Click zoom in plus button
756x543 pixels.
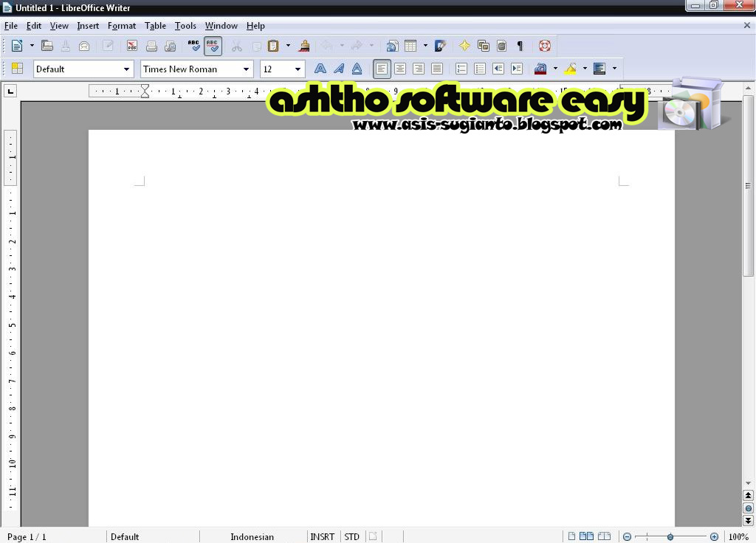pos(714,536)
